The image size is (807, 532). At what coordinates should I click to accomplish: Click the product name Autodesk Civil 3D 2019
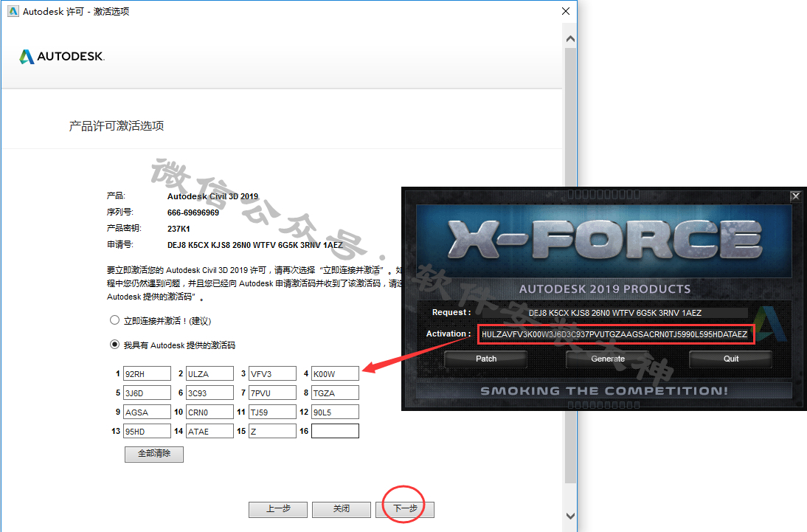tap(212, 196)
